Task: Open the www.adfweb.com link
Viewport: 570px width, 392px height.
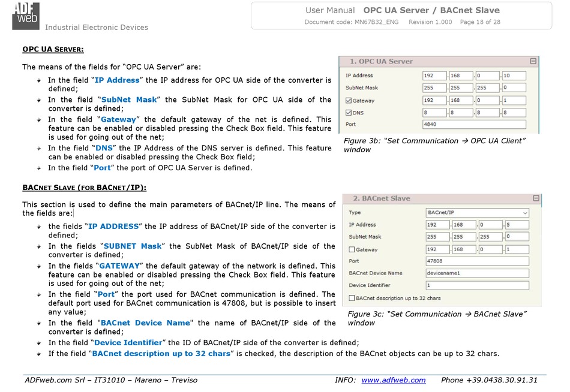Action: (394, 380)
